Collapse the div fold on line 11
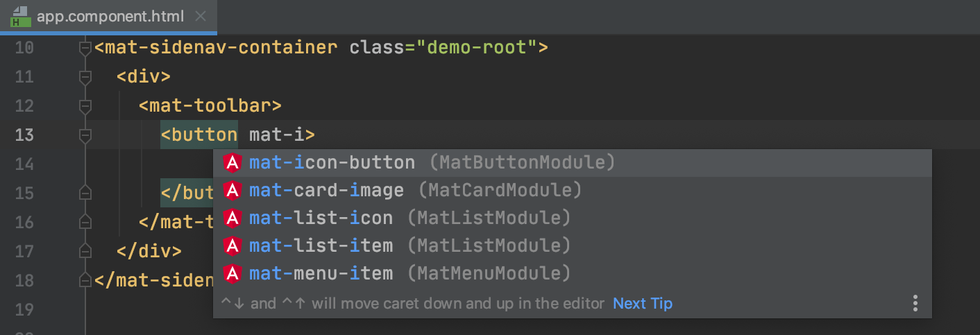 pyautogui.click(x=85, y=77)
